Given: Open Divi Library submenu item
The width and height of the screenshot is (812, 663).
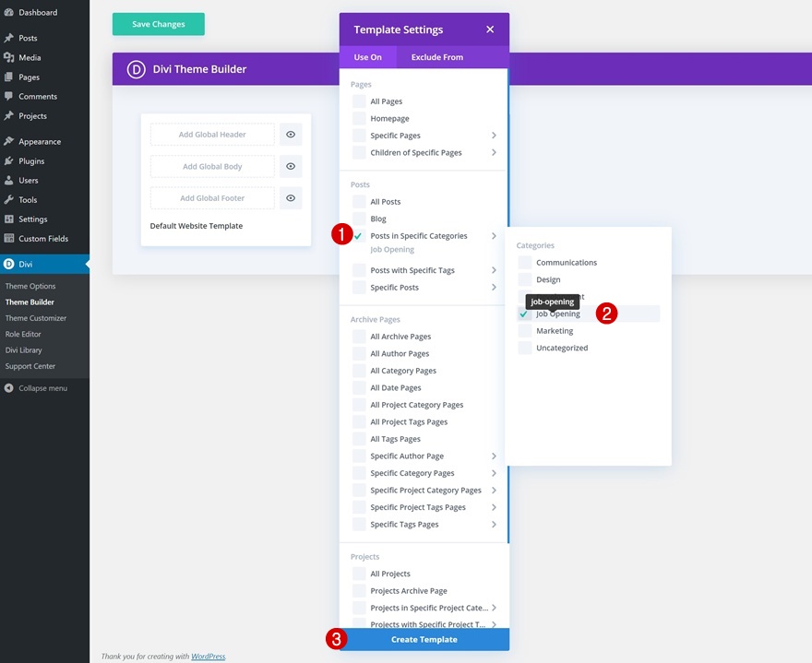Looking at the screenshot, I should click(x=23, y=350).
